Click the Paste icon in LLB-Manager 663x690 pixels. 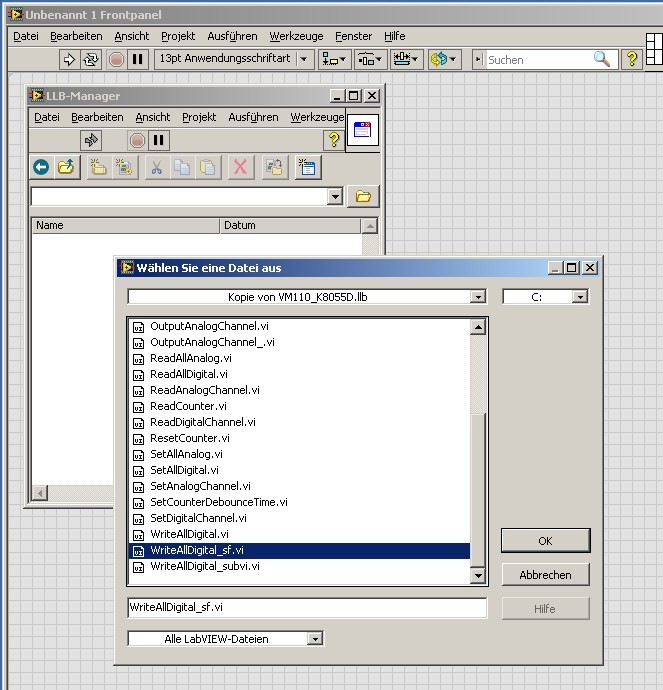click(208, 167)
